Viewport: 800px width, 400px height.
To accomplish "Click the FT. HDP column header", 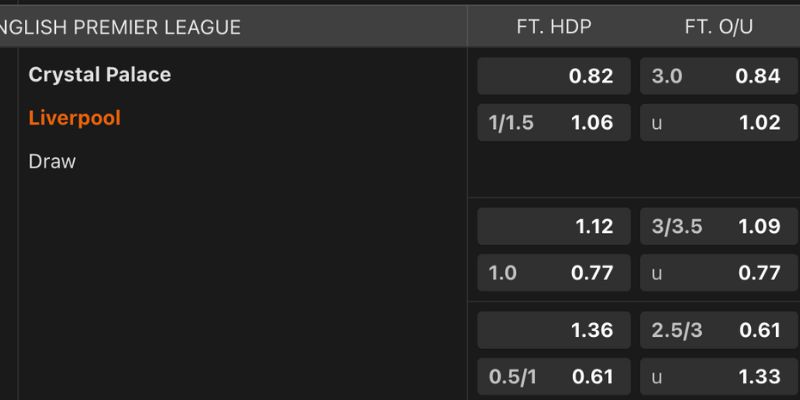I will pos(554,27).
